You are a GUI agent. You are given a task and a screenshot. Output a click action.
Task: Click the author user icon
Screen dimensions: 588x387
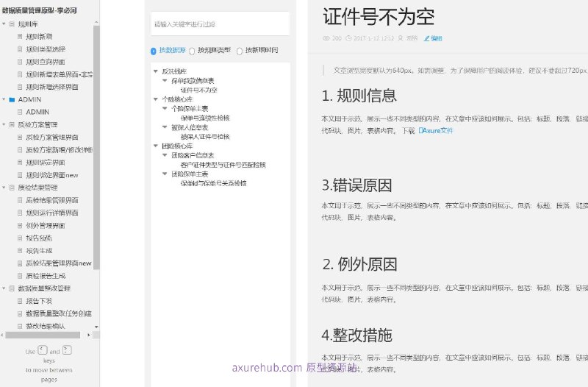pyautogui.click(x=401, y=38)
